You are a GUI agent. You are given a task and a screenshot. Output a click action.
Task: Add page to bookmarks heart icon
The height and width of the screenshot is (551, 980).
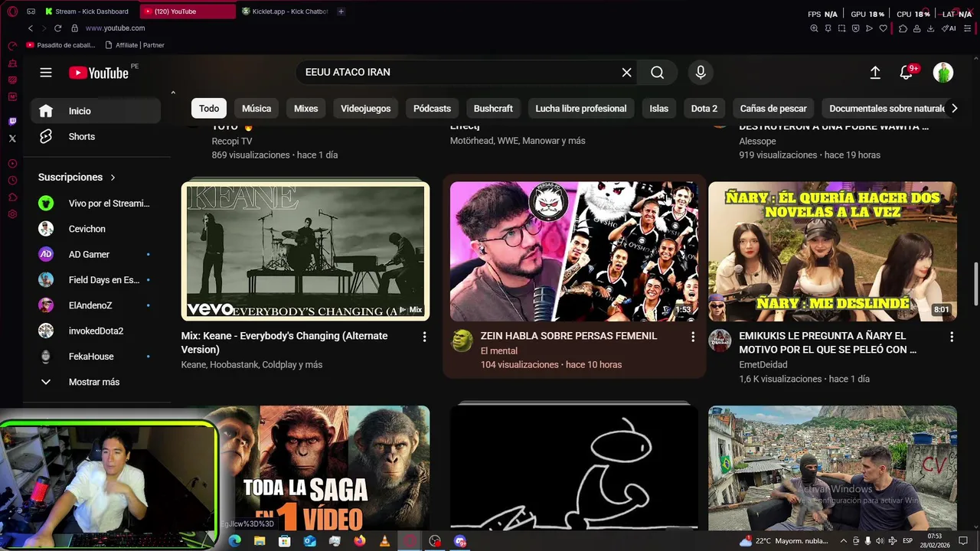[x=883, y=28]
